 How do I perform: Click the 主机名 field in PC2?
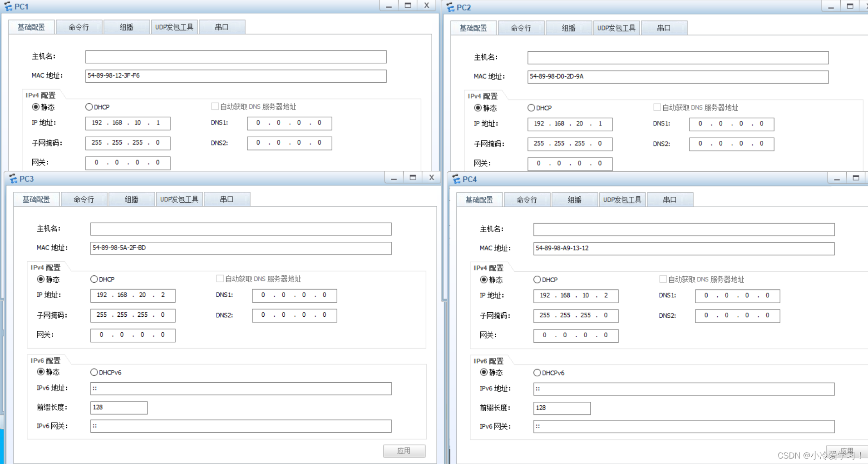click(678, 57)
